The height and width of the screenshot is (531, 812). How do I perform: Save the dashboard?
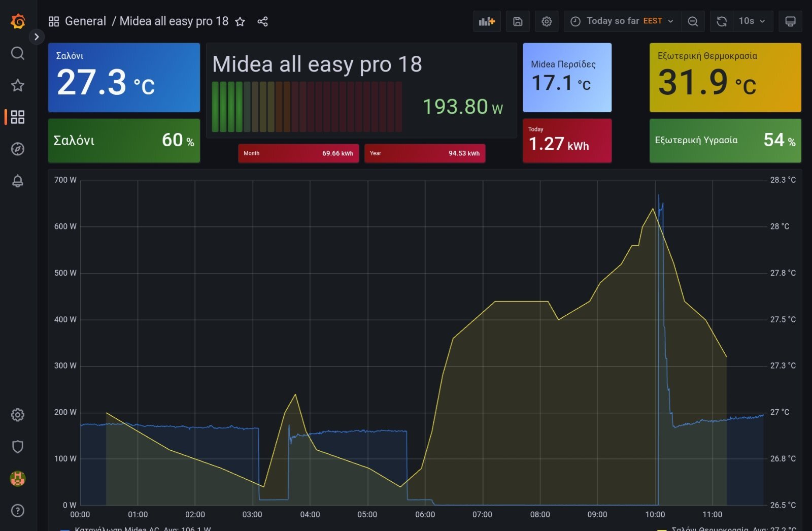click(x=518, y=21)
